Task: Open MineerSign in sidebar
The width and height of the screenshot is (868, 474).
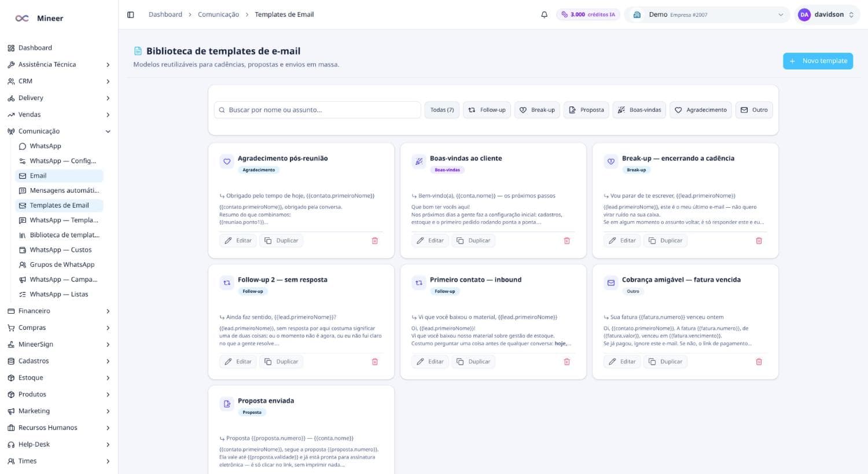Action: click(59, 344)
